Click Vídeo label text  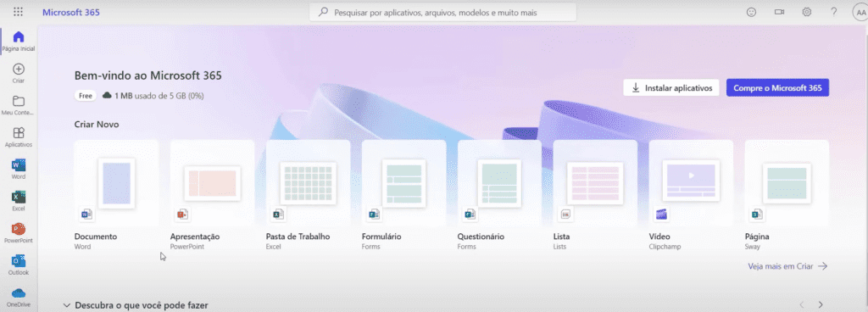click(x=659, y=237)
